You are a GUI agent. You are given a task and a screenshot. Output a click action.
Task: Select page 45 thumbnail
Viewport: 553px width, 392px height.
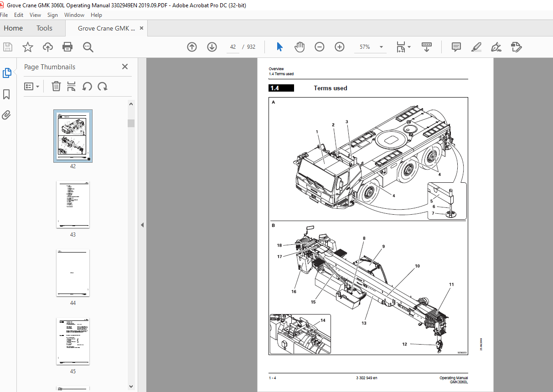[x=73, y=341]
